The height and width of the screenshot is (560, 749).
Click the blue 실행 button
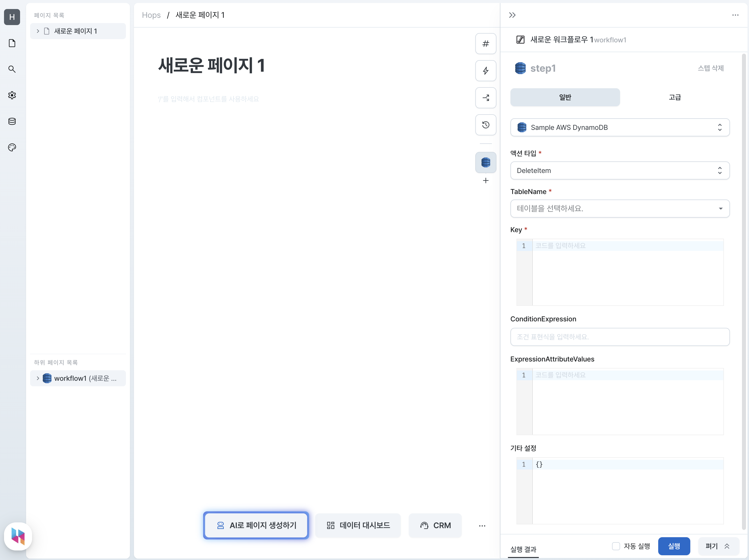pyautogui.click(x=674, y=546)
